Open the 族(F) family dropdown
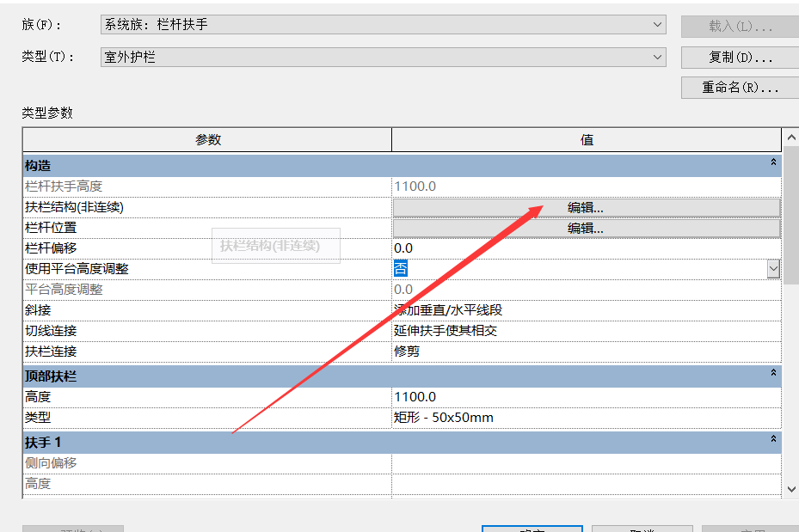This screenshot has width=799, height=532. pos(383,25)
